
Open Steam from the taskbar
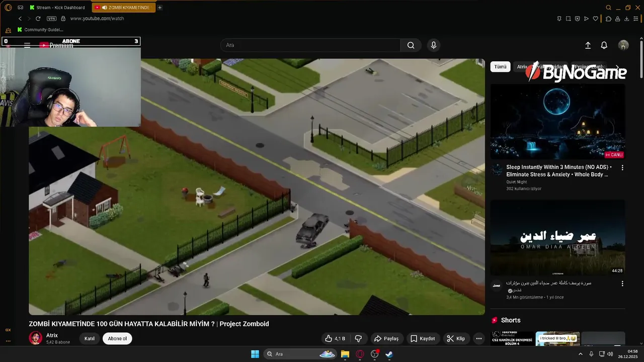click(x=389, y=354)
